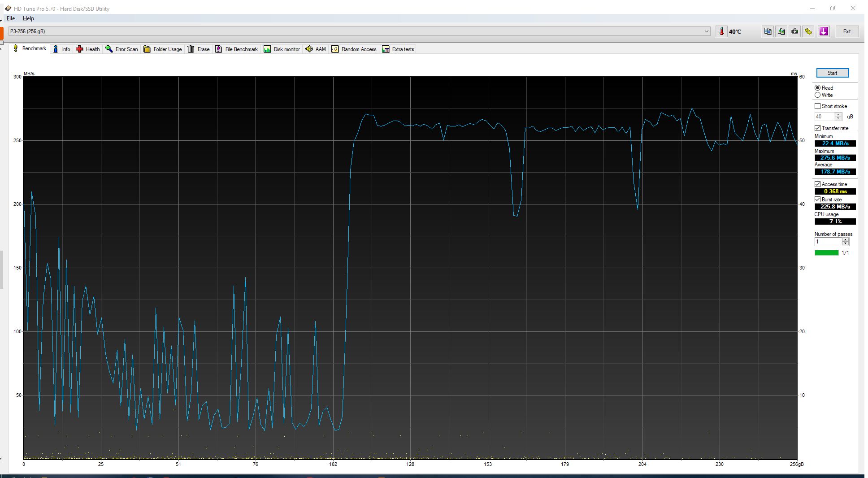Go to the Folder Usage tab

163,49
